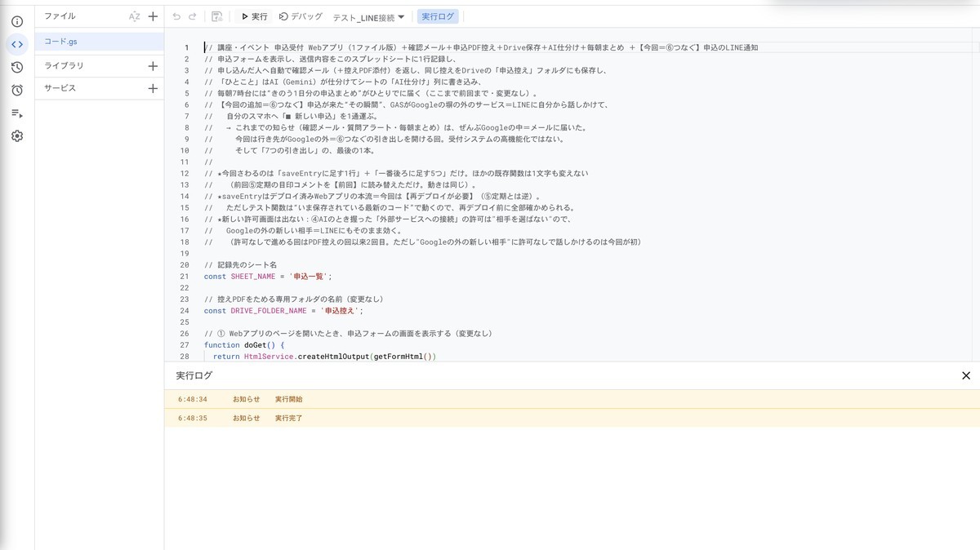This screenshot has height=550, width=980.
Task: Click the Redo arrow in toolbar
Action: pyautogui.click(x=193, y=16)
